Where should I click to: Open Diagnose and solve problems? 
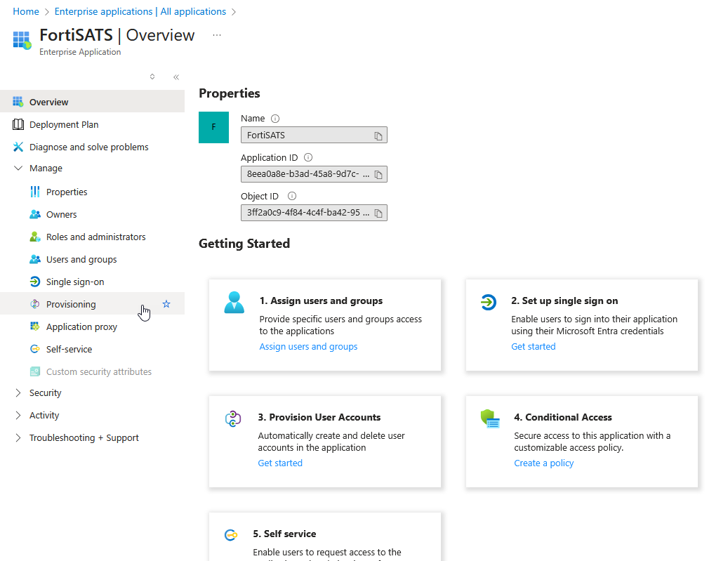[93, 147]
